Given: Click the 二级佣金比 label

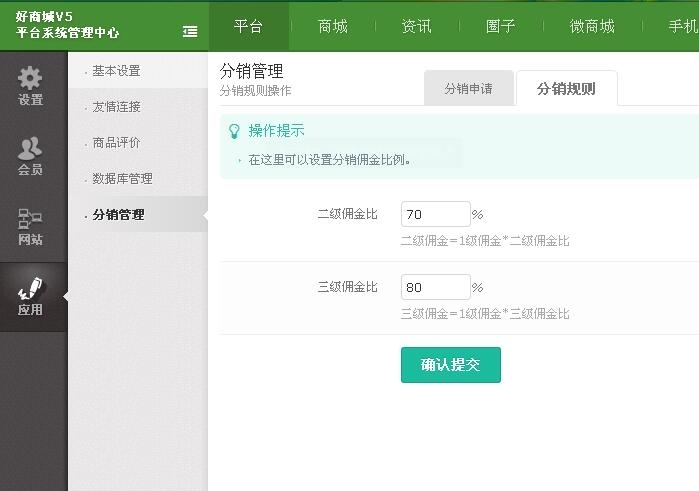Looking at the screenshot, I should point(347,214).
